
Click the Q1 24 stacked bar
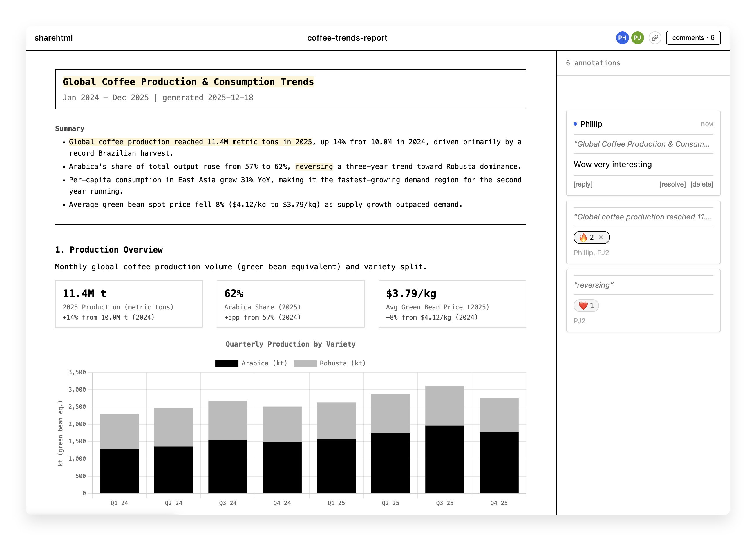[119, 453]
